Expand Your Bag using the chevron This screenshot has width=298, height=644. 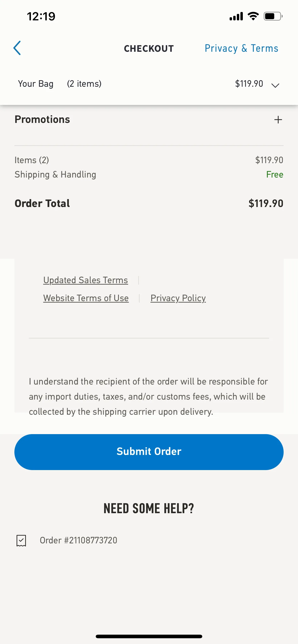(275, 86)
